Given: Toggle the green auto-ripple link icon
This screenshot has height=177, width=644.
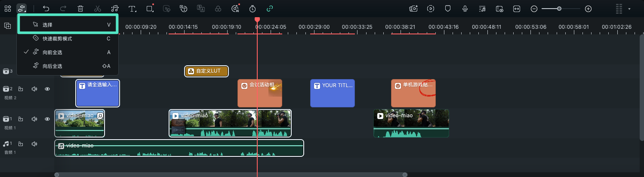Looking at the screenshot, I should pyautogui.click(x=270, y=9).
